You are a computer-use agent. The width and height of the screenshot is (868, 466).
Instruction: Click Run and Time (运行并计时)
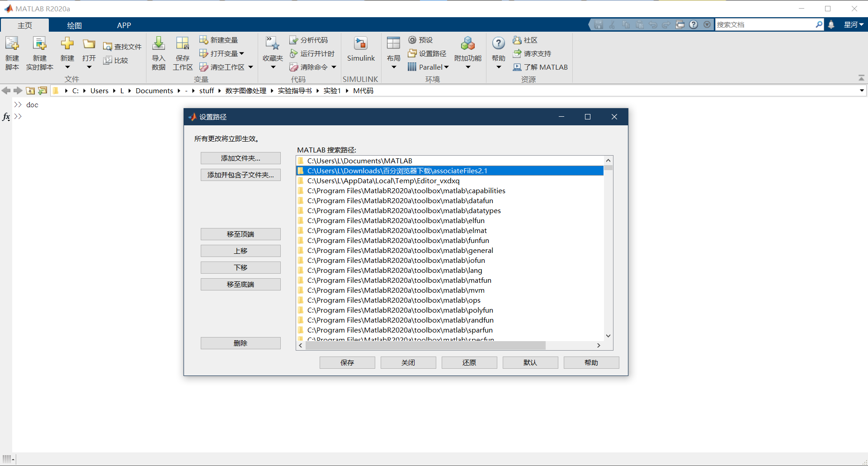click(x=312, y=53)
